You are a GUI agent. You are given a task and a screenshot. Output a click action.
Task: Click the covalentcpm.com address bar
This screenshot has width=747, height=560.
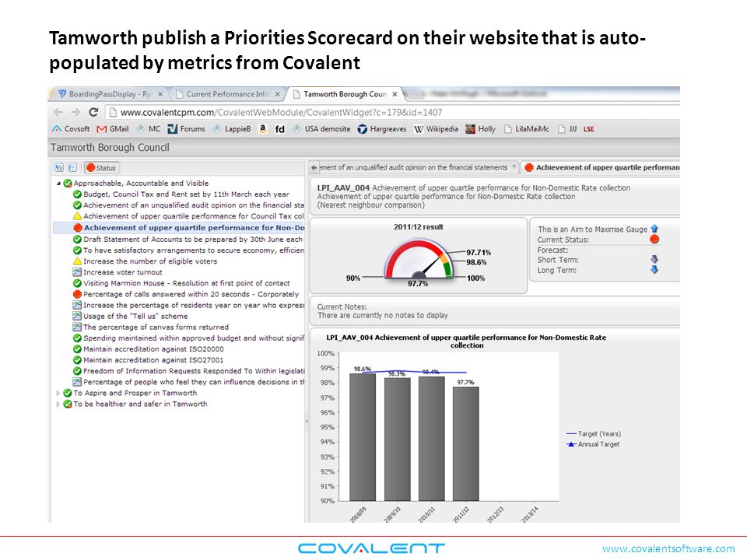(x=391, y=112)
